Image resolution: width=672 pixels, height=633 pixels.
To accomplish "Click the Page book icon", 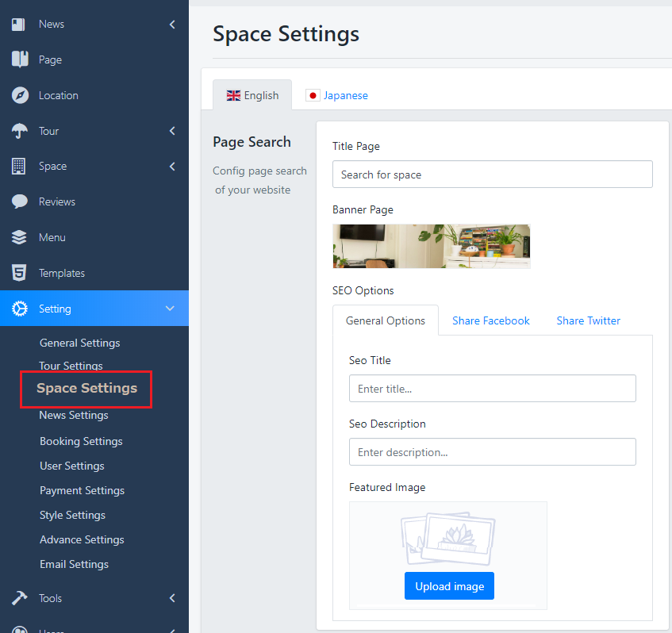I will click(19, 59).
